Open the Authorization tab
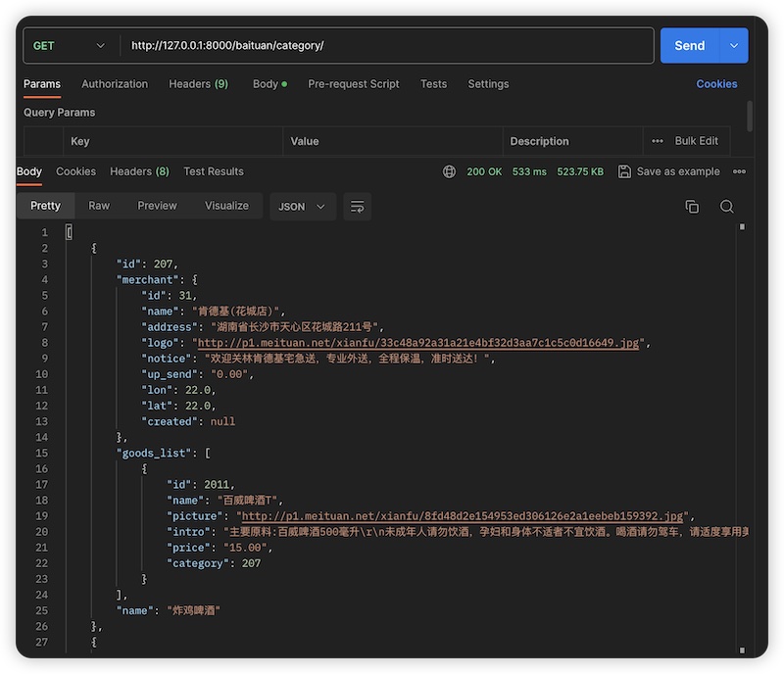The image size is (784, 674). pos(115,84)
